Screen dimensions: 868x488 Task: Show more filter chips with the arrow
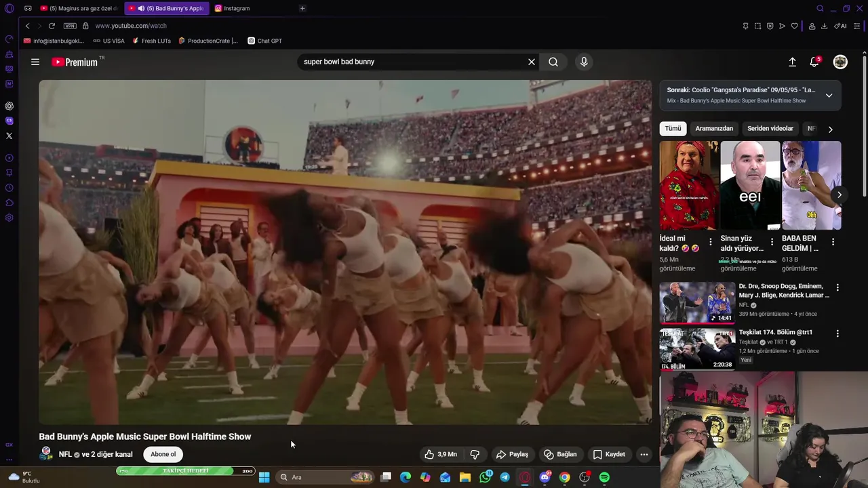click(830, 129)
